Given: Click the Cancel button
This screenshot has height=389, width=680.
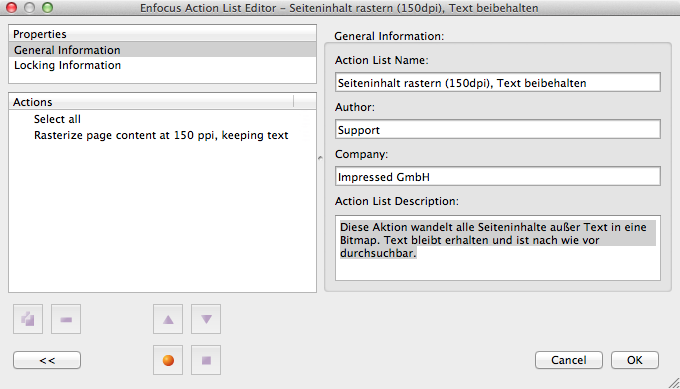Looking at the screenshot, I should click(x=569, y=360).
